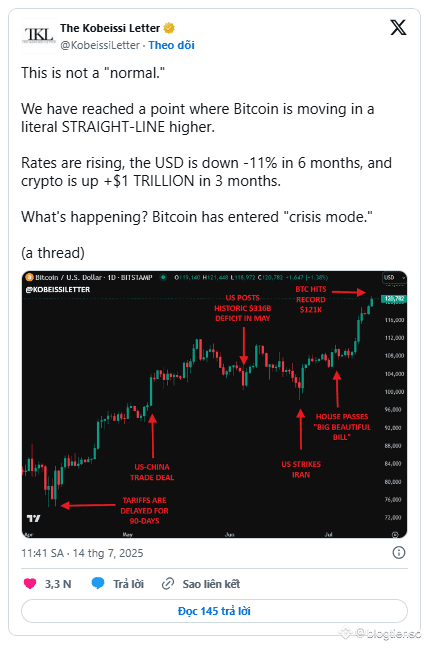Click the Bitcoin coin icon in chart header
The width and height of the screenshot is (429, 649).
tap(29, 277)
